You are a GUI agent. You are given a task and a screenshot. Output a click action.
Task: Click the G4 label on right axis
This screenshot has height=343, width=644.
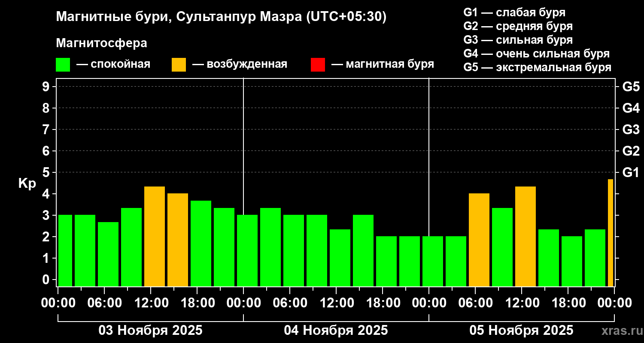(x=631, y=108)
